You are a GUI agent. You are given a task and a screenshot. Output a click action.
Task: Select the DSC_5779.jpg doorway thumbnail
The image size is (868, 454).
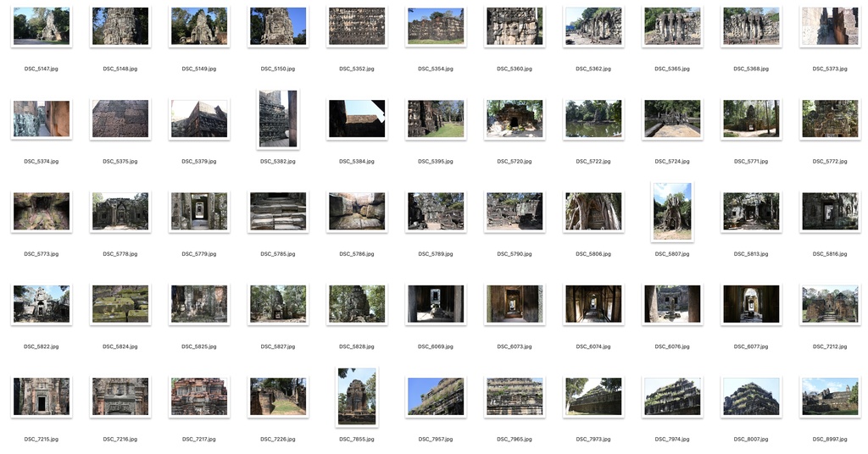pos(199,211)
